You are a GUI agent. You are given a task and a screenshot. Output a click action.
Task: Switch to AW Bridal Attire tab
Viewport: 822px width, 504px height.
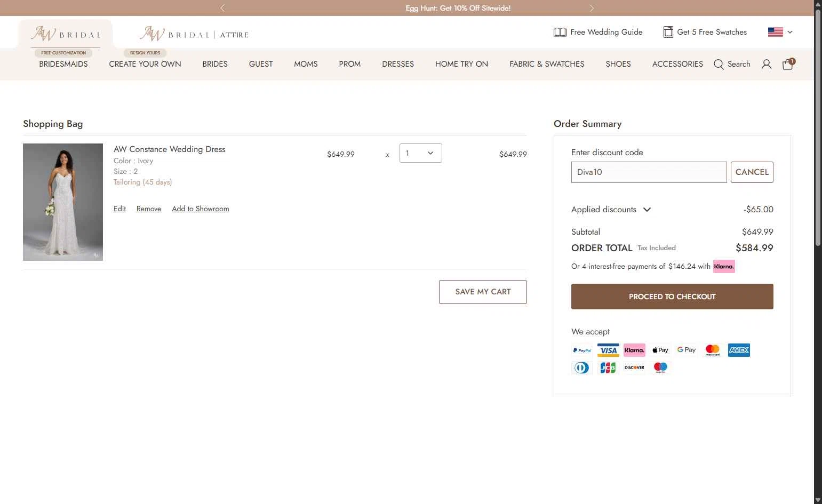coord(194,34)
